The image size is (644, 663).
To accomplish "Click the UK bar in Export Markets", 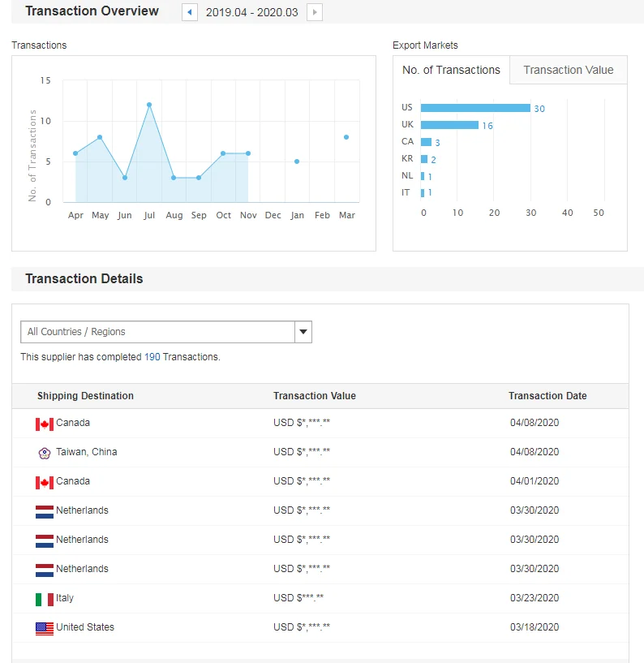I will coord(449,125).
